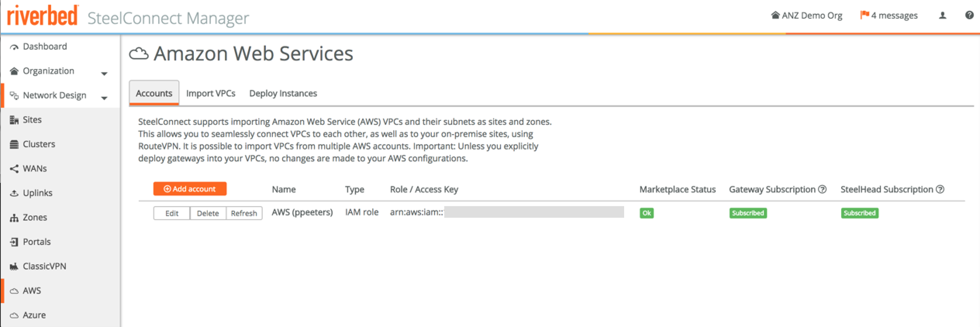This screenshot has width=980, height=327.
Task: Click the user profile icon
Action: click(x=942, y=15)
